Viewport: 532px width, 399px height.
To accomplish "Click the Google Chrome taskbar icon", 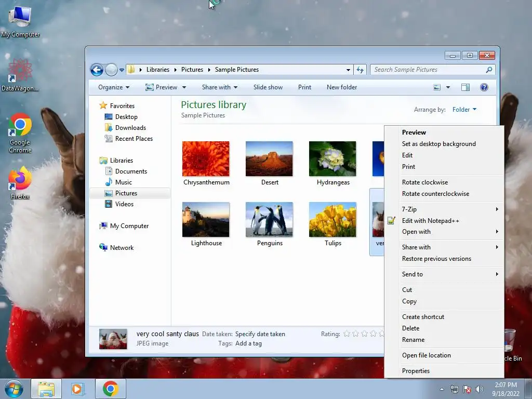I will (111, 389).
